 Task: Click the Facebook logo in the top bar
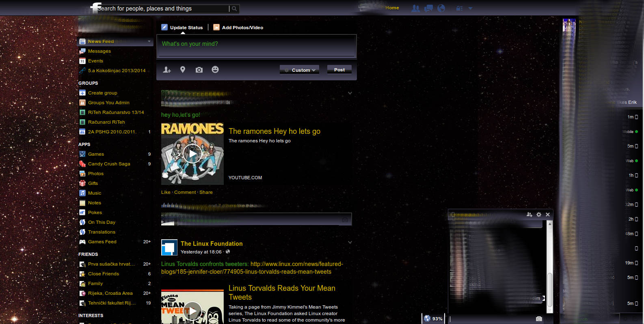(x=95, y=8)
